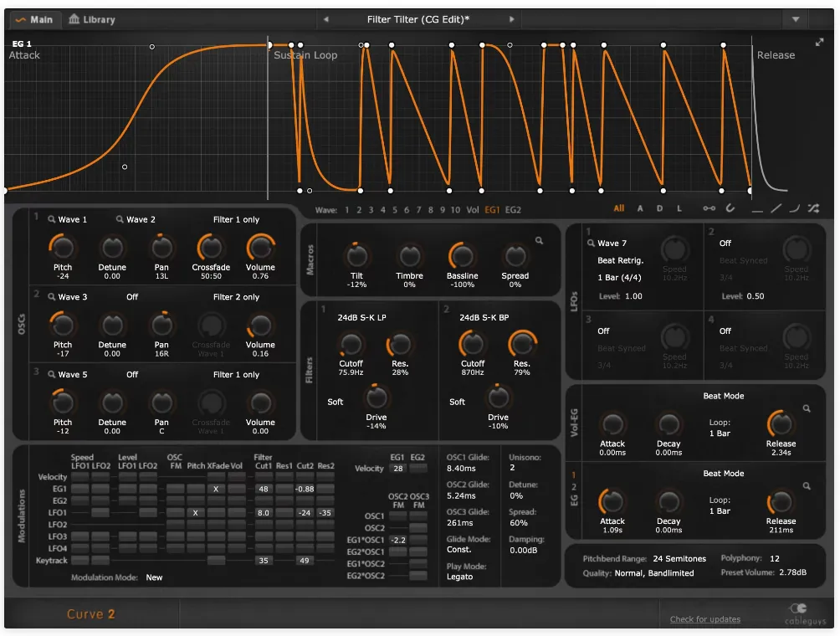Click the 'Check for updates' link
The height and width of the screenshot is (636, 840).
click(705, 619)
